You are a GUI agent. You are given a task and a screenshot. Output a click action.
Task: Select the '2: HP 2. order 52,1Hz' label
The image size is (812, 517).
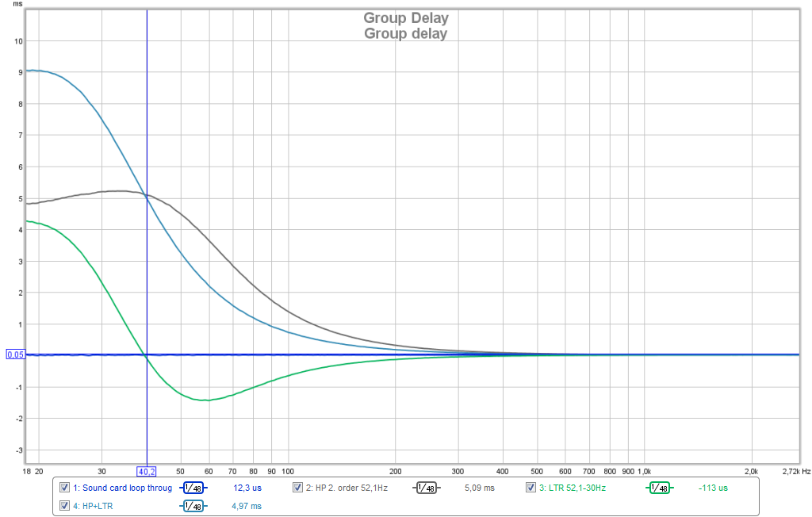pos(347,488)
